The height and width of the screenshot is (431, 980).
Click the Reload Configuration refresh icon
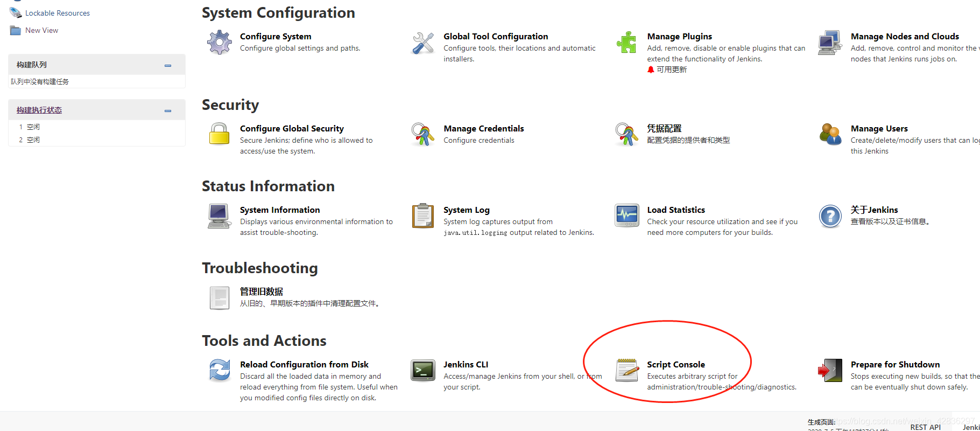[x=220, y=371]
